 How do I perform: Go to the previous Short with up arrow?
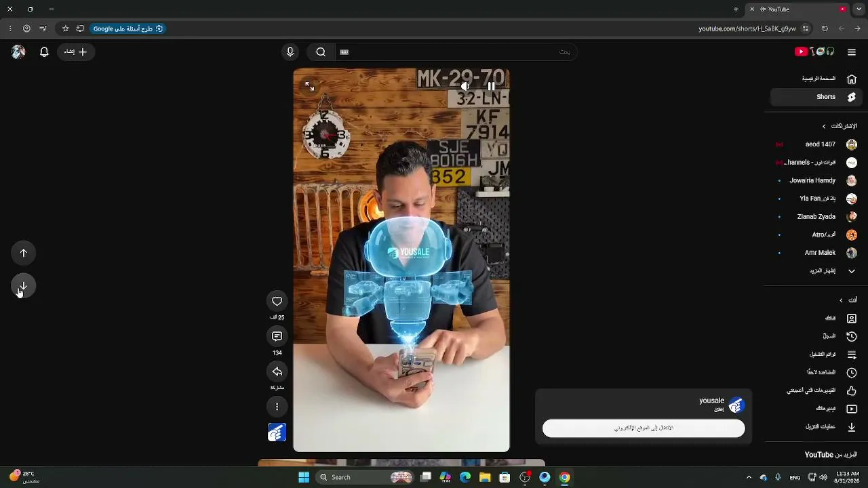click(23, 253)
